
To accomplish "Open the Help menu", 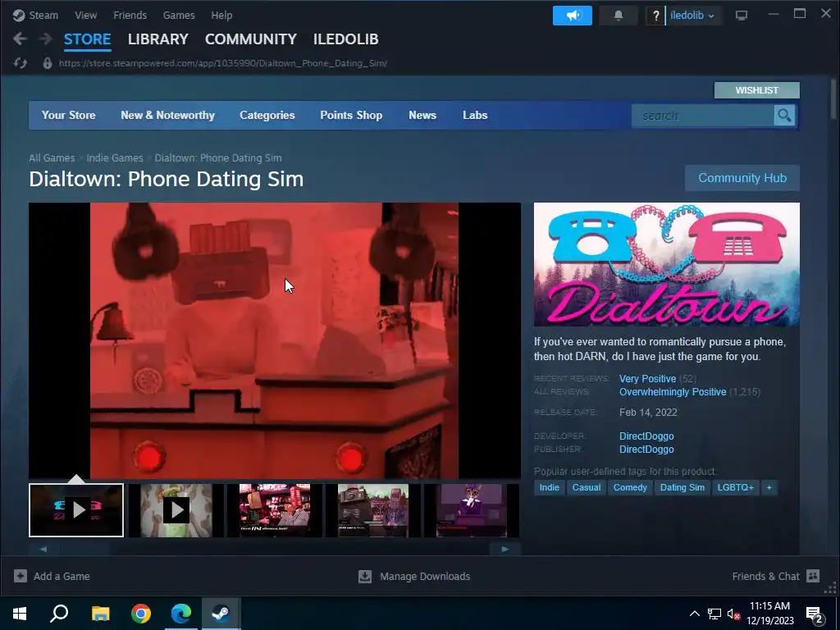I will click(x=221, y=15).
